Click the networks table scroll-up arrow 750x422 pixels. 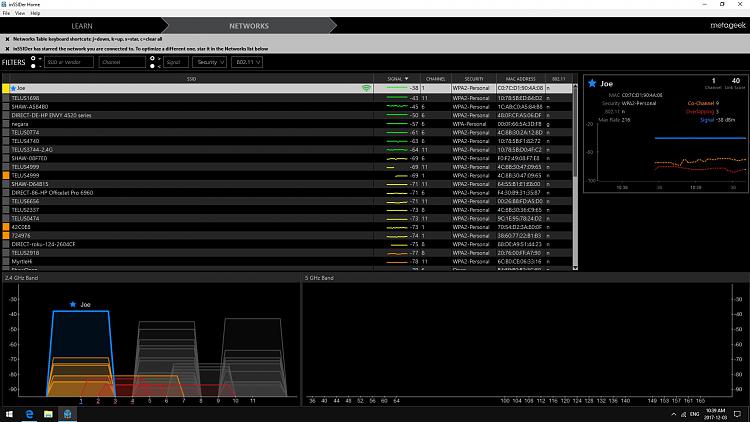click(x=575, y=87)
